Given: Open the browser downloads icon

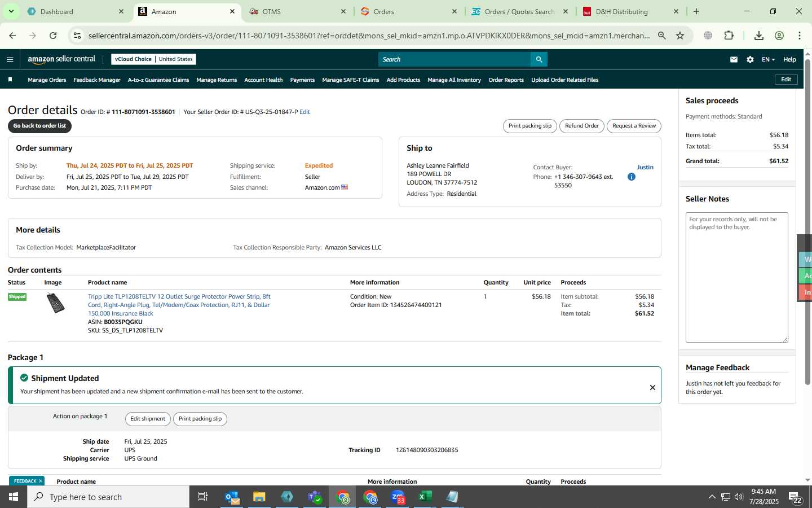Looking at the screenshot, I should coord(759,36).
